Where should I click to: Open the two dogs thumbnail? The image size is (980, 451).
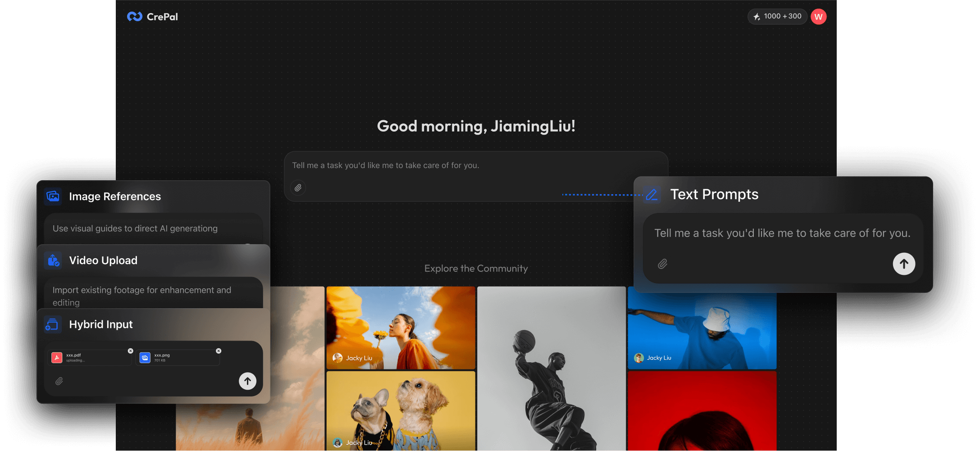(x=401, y=410)
